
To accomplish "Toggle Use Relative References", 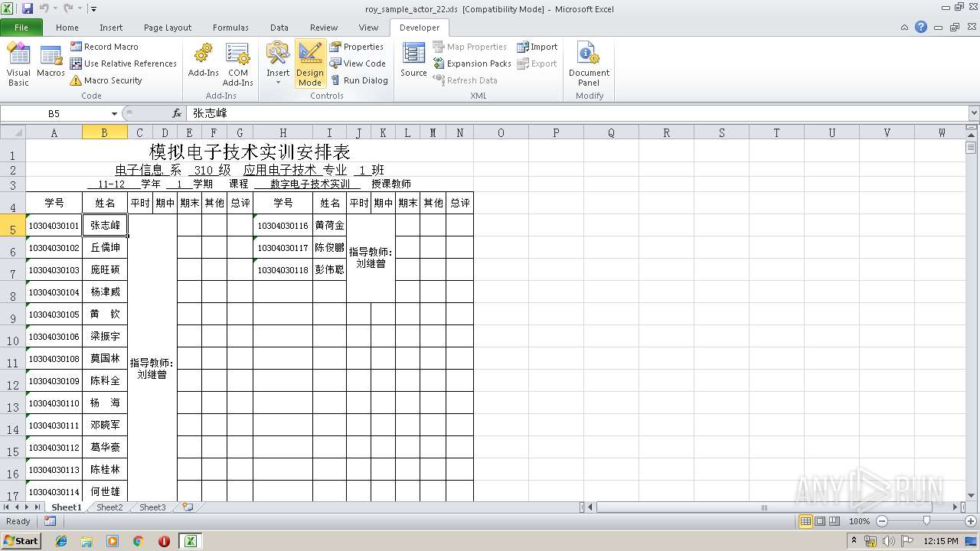I will (x=123, y=64).
